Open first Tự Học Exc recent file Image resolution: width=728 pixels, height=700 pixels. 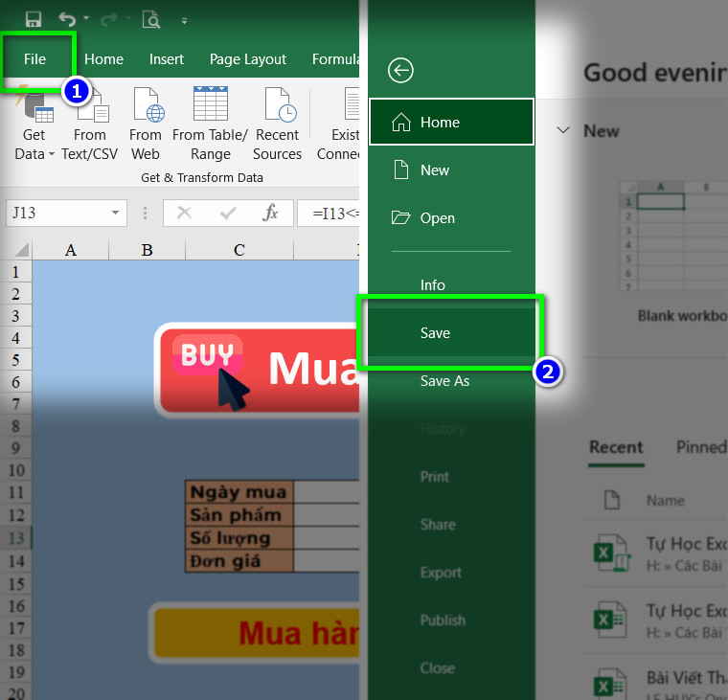(x=655, y=553)
